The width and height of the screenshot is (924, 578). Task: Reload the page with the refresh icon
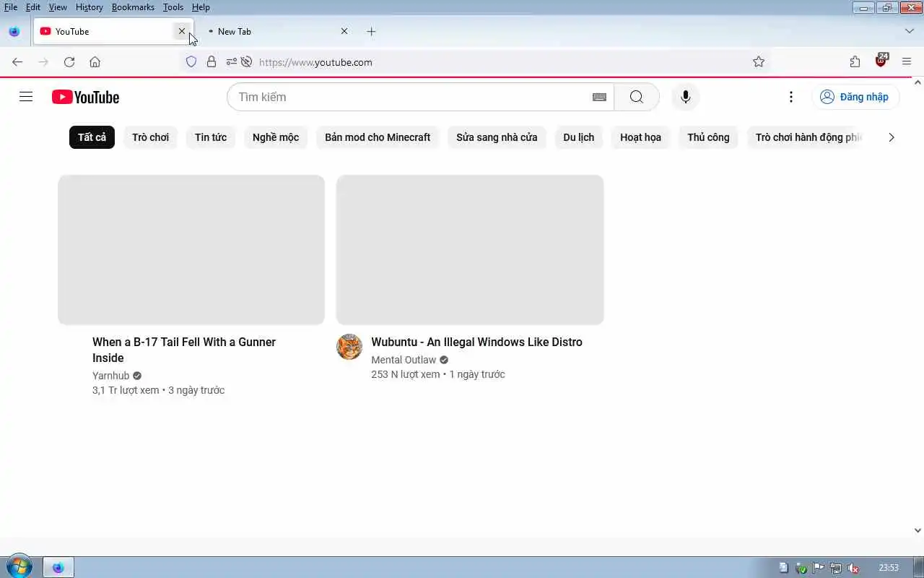click(69, 62)
